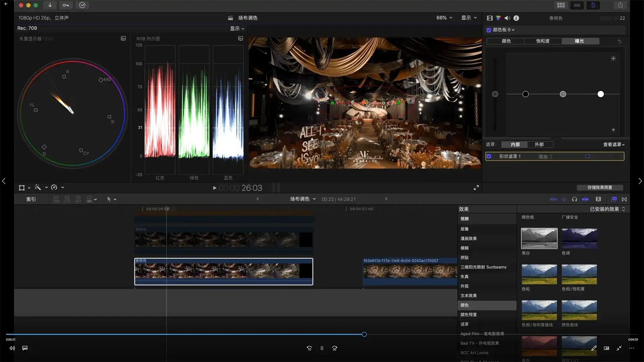The width and height of the screenshot is (644, 362).
Task: Click the highlights exposure puck
Action: [x=600, y=94]
